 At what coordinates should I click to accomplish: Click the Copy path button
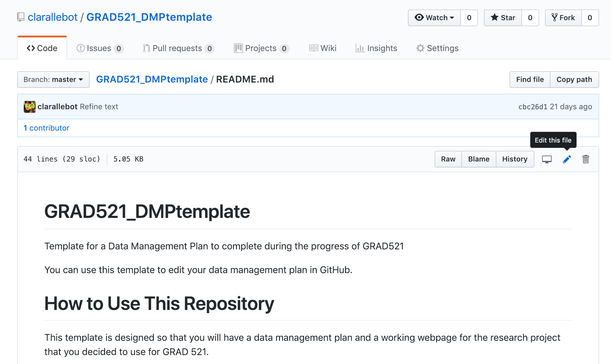tap(574, 80)
